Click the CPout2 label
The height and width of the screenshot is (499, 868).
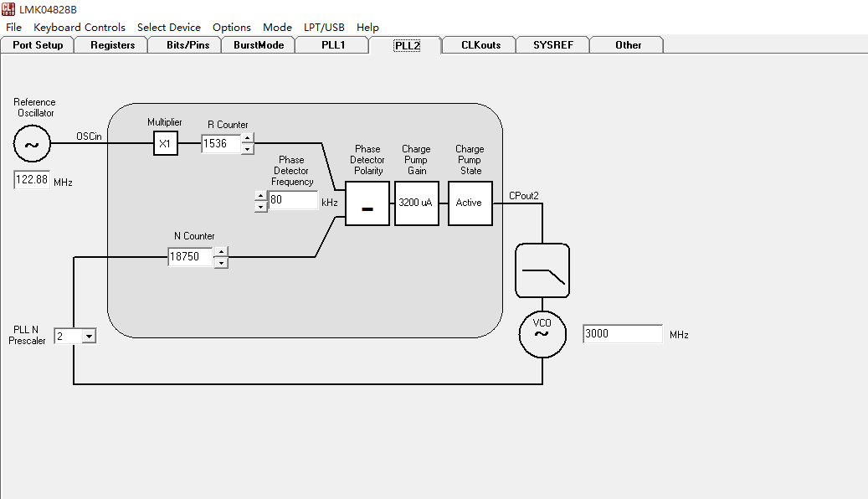point(524,196)
